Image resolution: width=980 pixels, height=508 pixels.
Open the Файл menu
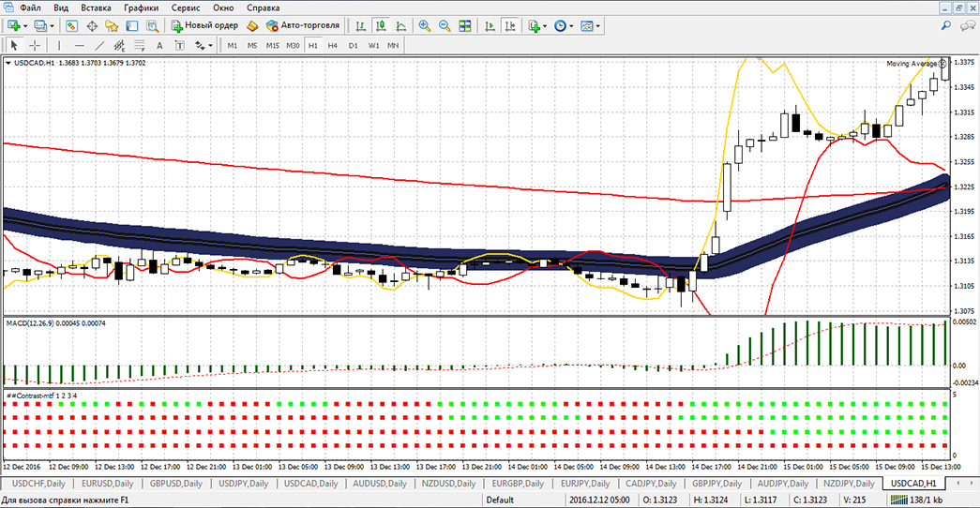pos(30,7)
